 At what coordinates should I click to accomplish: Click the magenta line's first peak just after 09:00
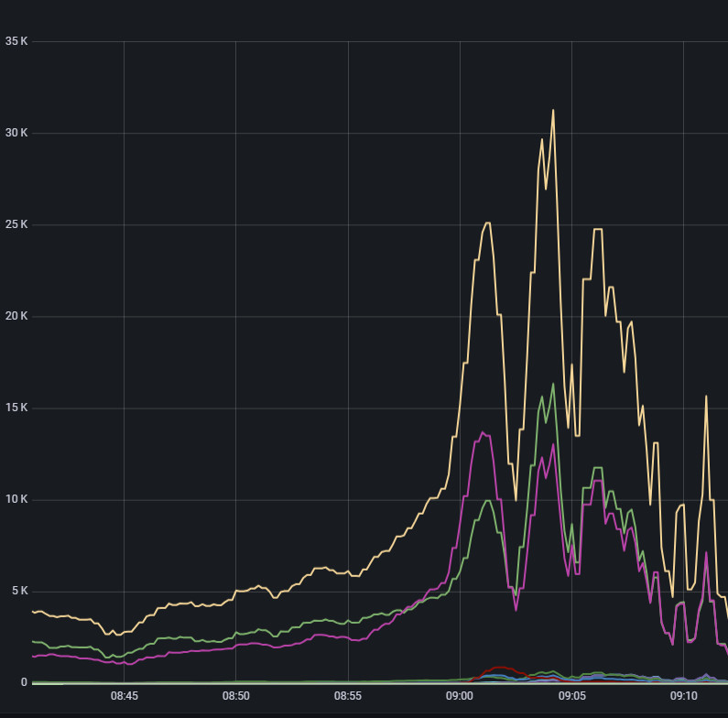click(483, 431)
